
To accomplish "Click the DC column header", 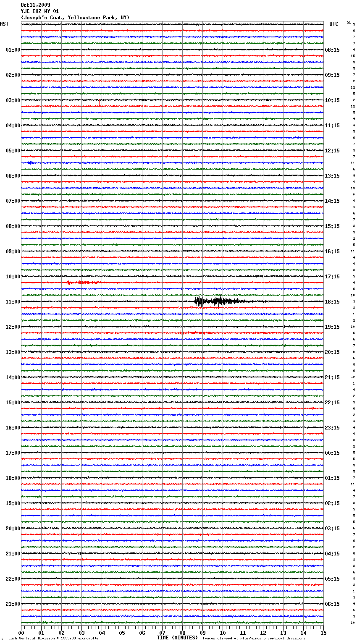I will tap(349, 23).
